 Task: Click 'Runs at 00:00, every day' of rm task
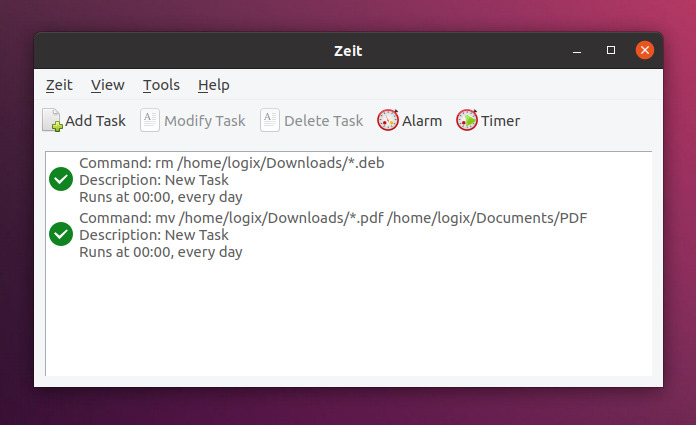point(161,197)
